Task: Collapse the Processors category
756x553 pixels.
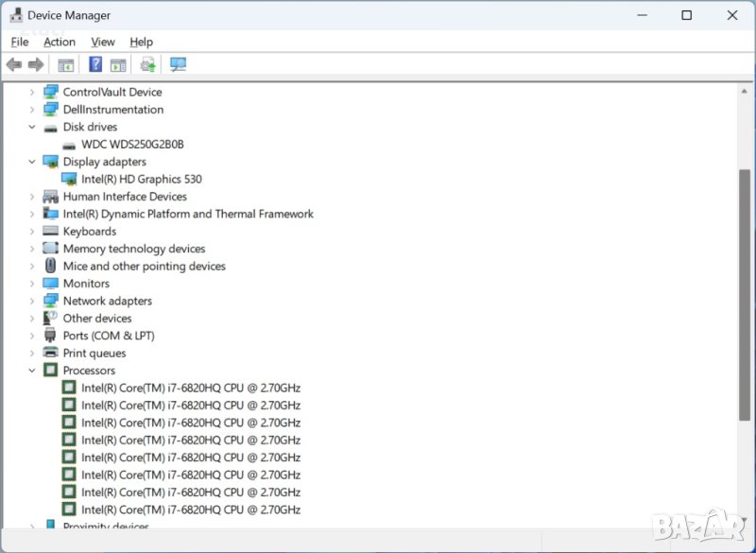Action: [31, 371]
